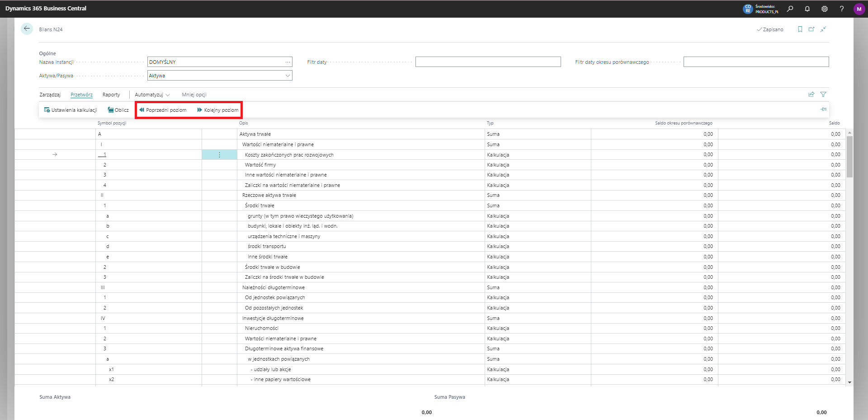Expand the Aktywa/Pasywa dropdown
Screen dimensions: 868x420
click(288, 76)
